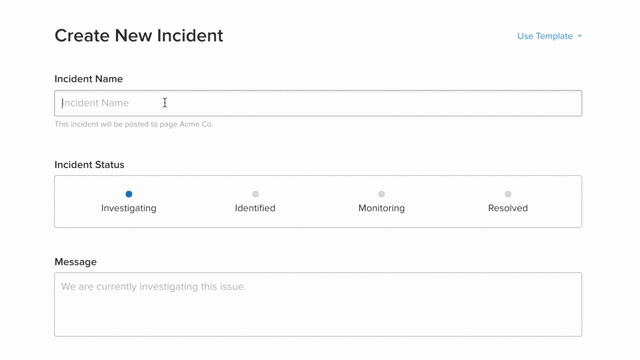The image size is (640, 360).
Task: Select the Identified status
Action: pyautogui.click(x=255, y=202)
